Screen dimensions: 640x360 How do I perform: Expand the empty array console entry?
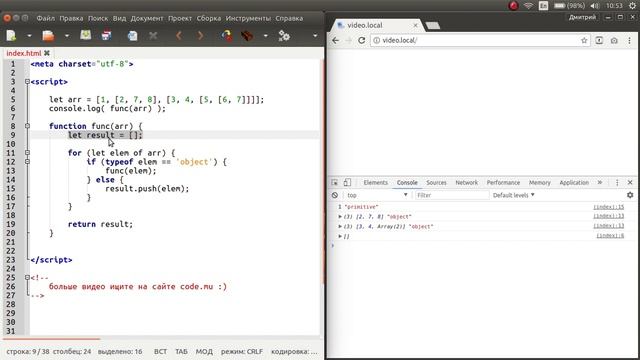pos(340,236)
